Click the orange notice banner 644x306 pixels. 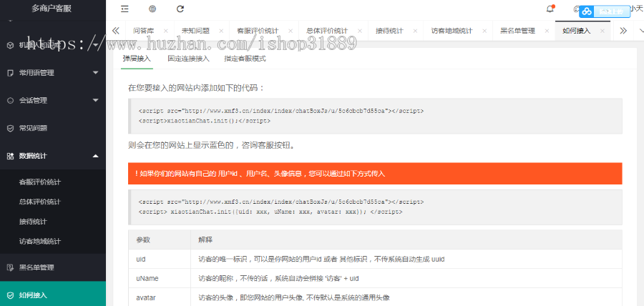tap(375, 174)
